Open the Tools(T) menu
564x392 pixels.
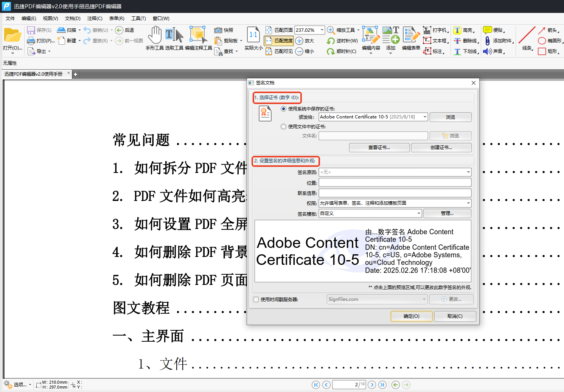pyautogui.click(x=138, y=18)
